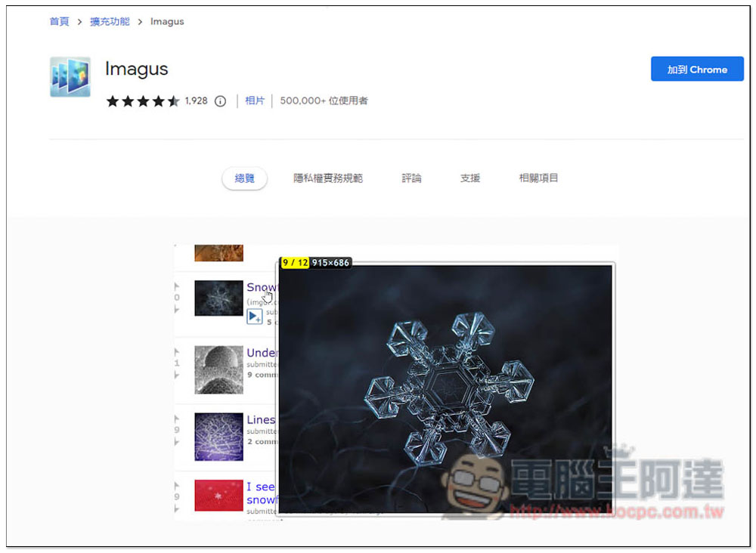Add the extension with 加到 Chrome button
756x553 pixels.
(697, 69)
